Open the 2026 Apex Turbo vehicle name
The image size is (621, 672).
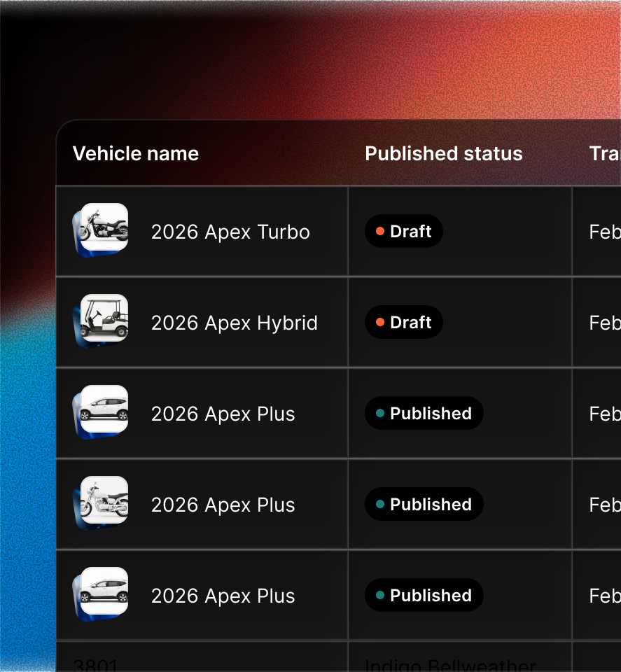(230, 232)
